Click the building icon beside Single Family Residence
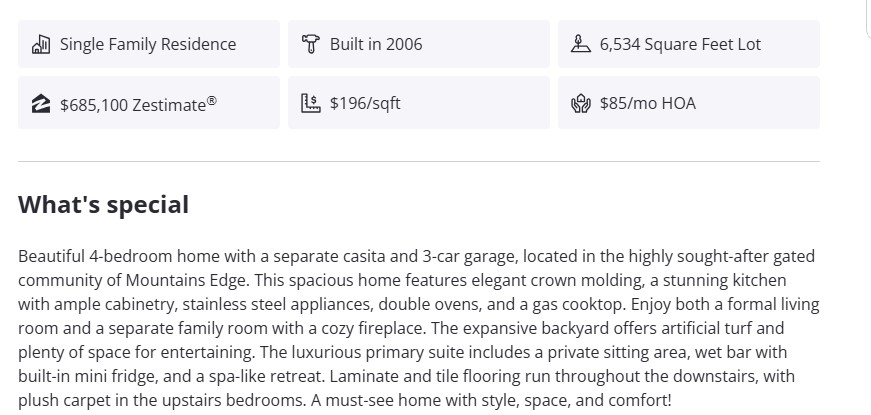871x415 pixels. pyautogui.click(x=41, y=44)
